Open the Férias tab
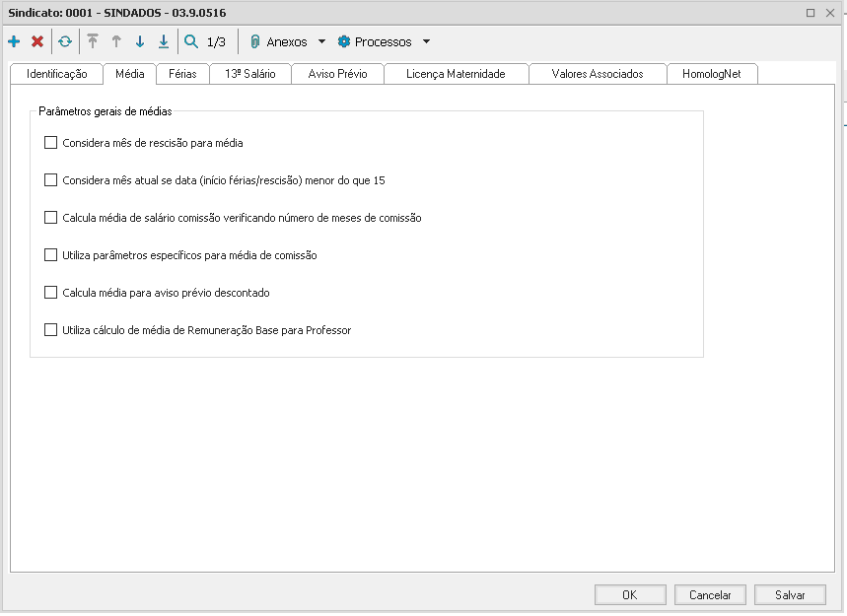 [182, 74]
